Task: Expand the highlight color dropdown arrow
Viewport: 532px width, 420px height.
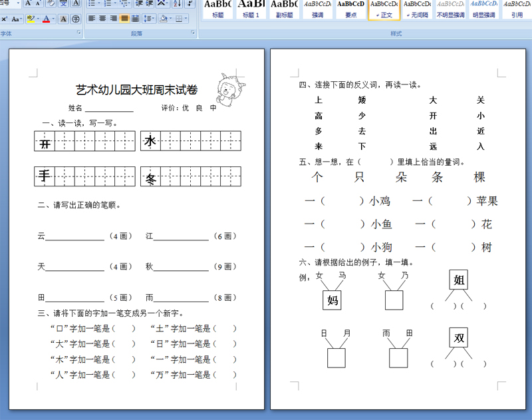Action: point(38,19)
